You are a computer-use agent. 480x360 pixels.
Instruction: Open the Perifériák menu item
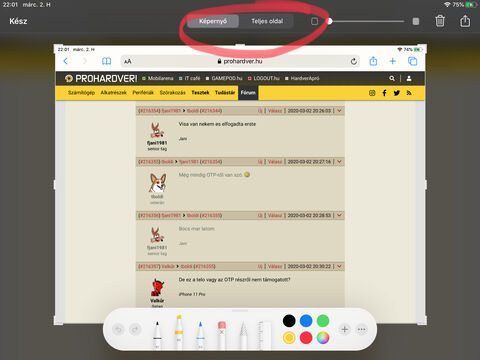pyautogui.click(x=143, y=93)
